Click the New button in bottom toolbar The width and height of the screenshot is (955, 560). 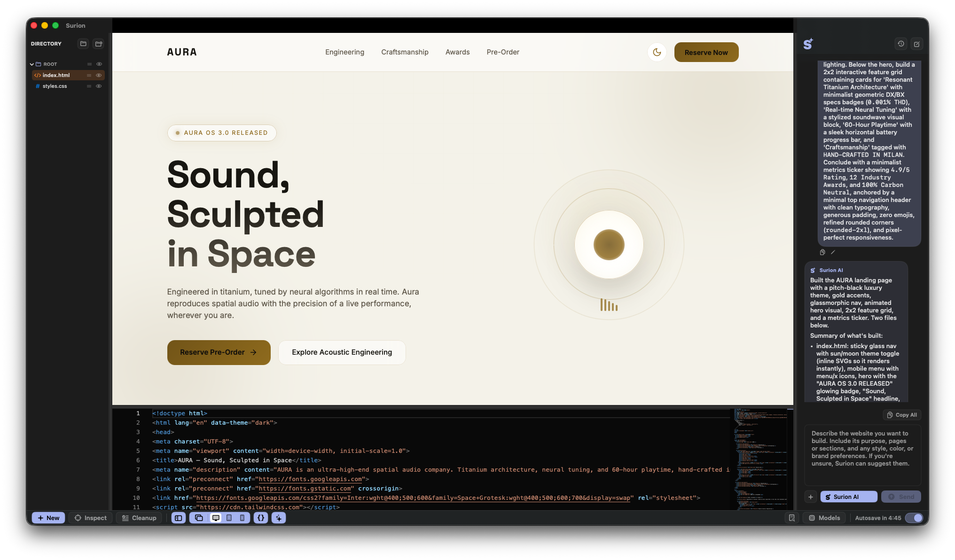click(x=48, y=518)
